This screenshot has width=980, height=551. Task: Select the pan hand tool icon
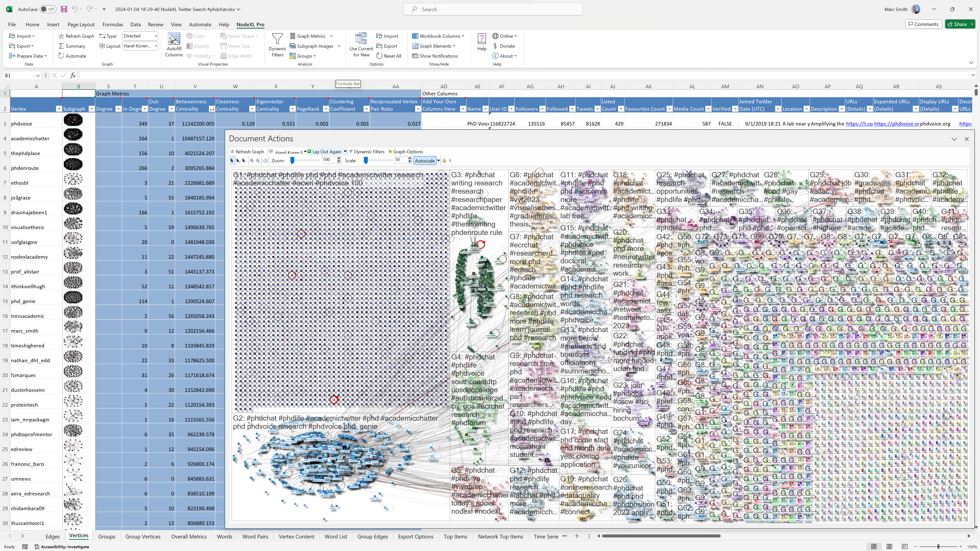(265, 160)
